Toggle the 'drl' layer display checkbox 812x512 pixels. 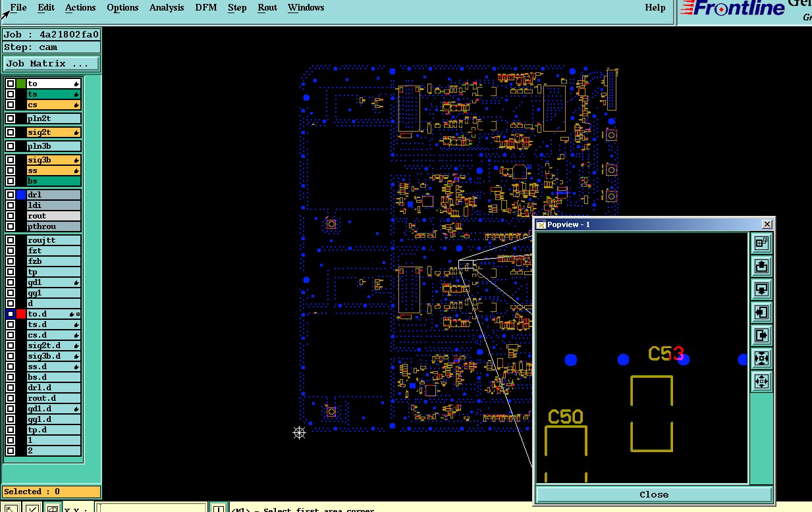11,195
